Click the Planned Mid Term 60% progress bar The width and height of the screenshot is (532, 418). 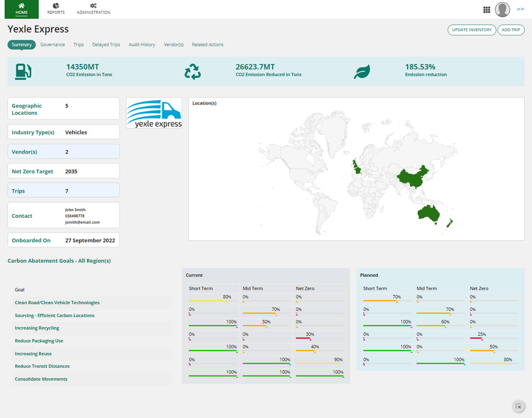[440, 326]
